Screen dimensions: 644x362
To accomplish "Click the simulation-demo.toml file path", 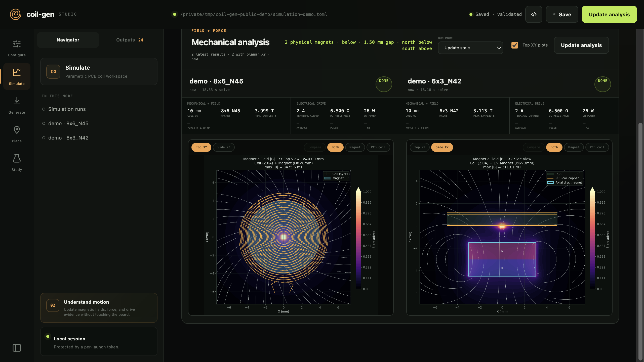I will [x=254, y=14].
